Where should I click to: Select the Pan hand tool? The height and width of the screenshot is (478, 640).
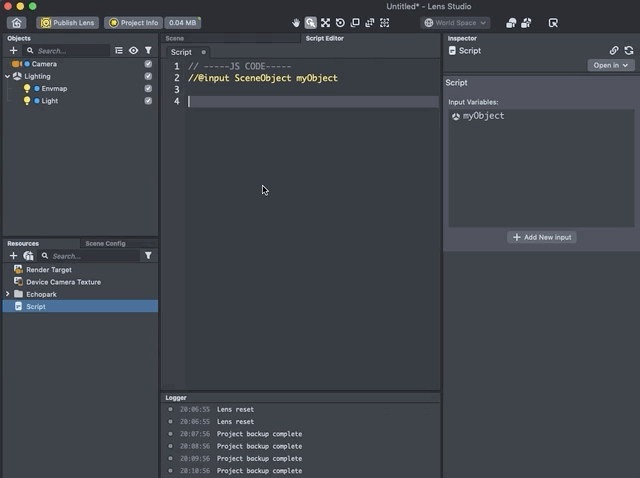(x=296, y=22)
